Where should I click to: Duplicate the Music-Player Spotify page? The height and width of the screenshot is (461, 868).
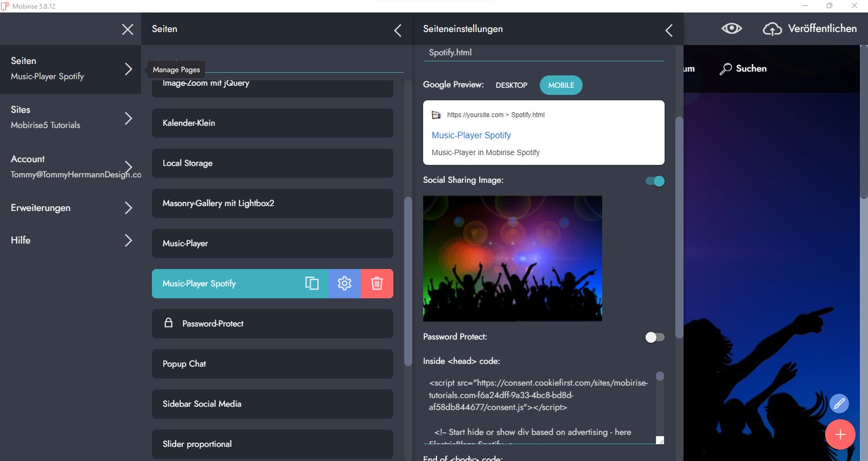click(312, 283)
